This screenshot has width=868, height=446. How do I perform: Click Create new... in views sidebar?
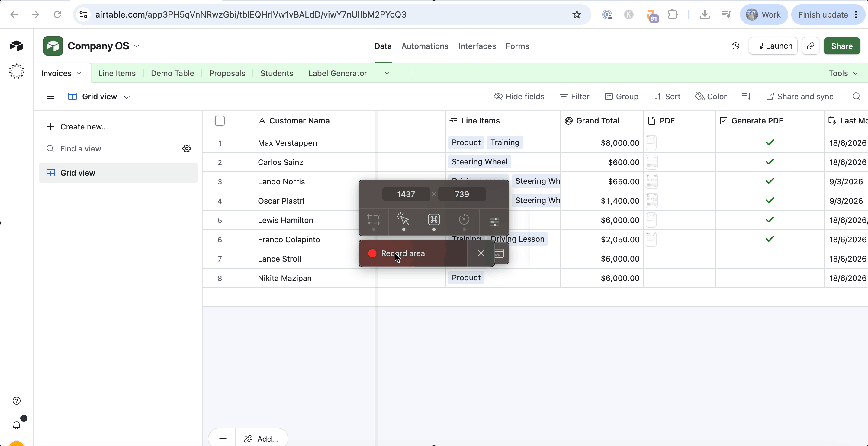(x=77, y=126)
